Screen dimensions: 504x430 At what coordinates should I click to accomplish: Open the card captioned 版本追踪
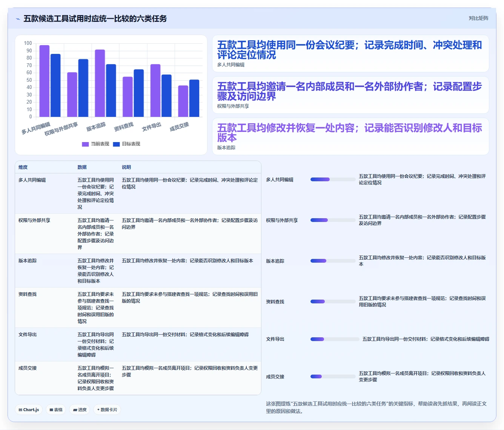pos(350,136)
